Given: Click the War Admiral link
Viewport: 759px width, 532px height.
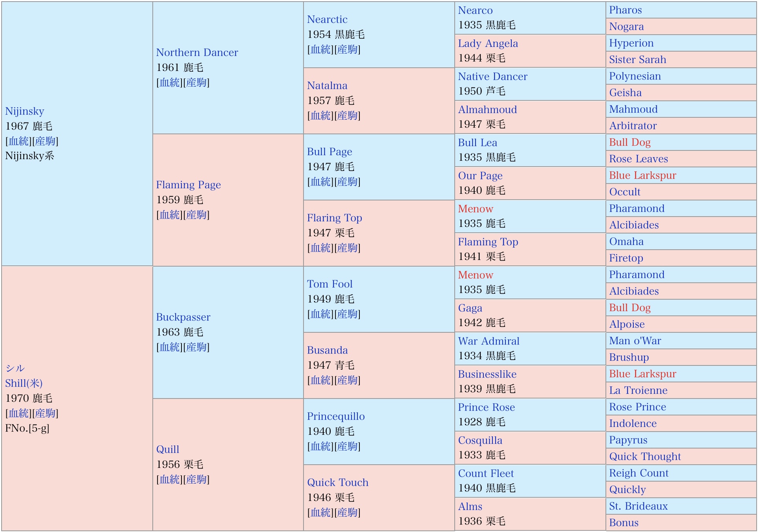Looking at the screenshot, I should click(489, 341).
